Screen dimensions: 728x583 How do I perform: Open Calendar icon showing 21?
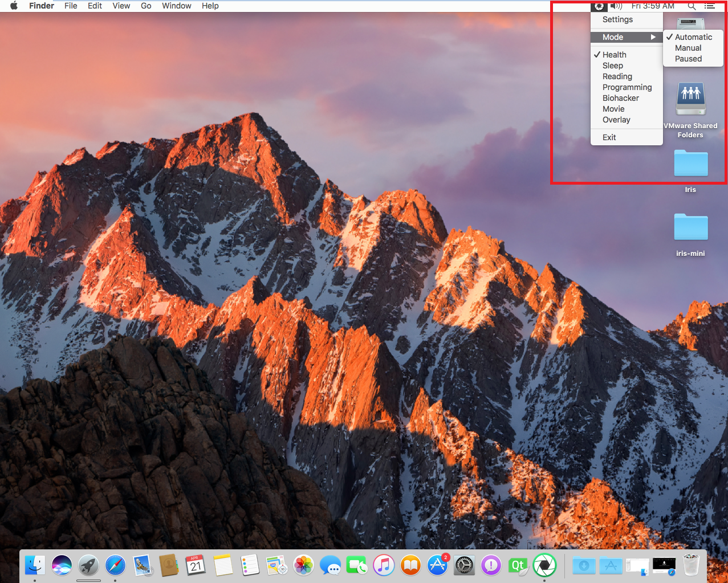(196, 565)
